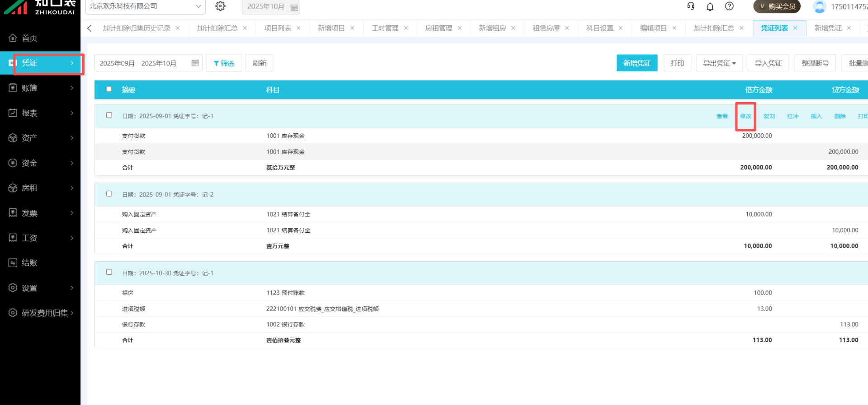This screenshot has height=405, width=868.
Task: Open calendar icon in date range field
Action: pyautogui.click(x=195, y=63)
